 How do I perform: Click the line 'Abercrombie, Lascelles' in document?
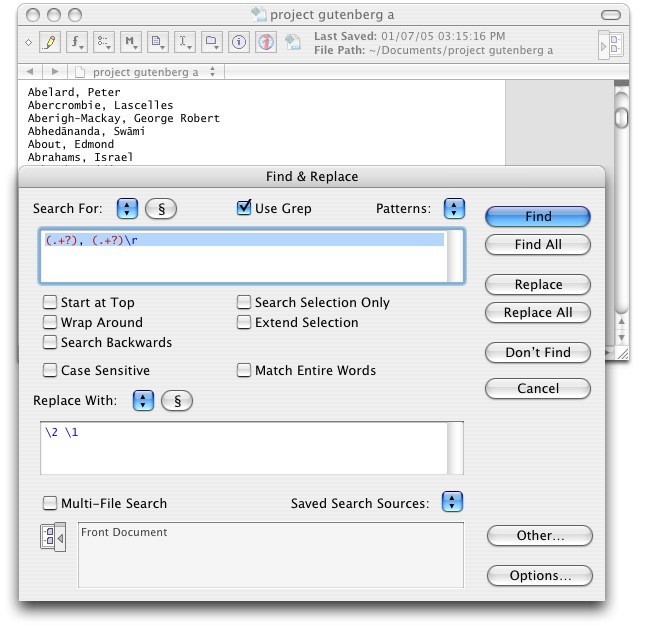tap(100, 105)
